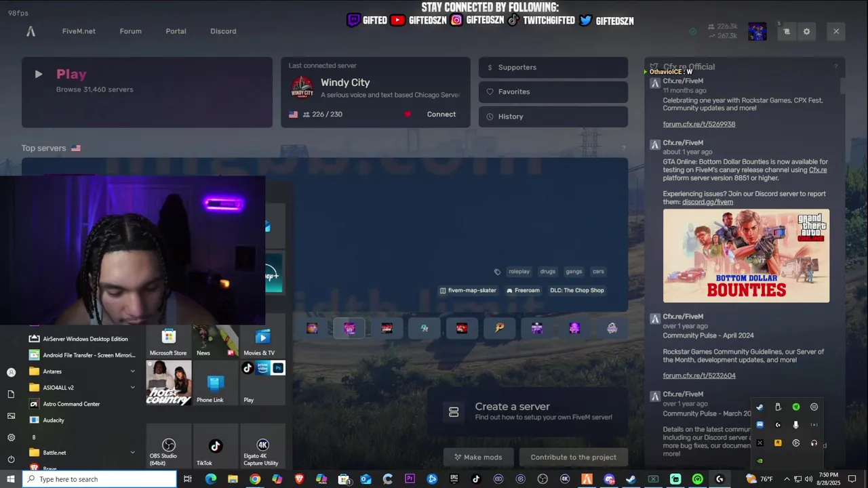Open the Forum navigation link
Viewport: 868px width, 488px height.
131,31
